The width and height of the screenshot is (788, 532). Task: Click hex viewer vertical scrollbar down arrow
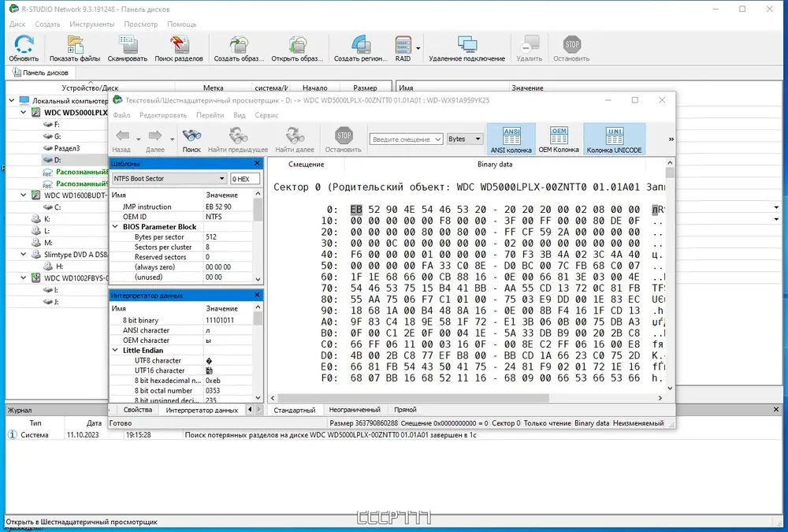pyautogui.click(x=670, y=389)
